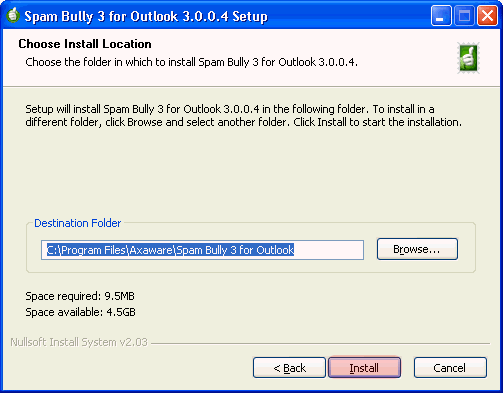Click the Spam Bully thumbs-up title bar icon
The image size is (503, 393).
13,16
